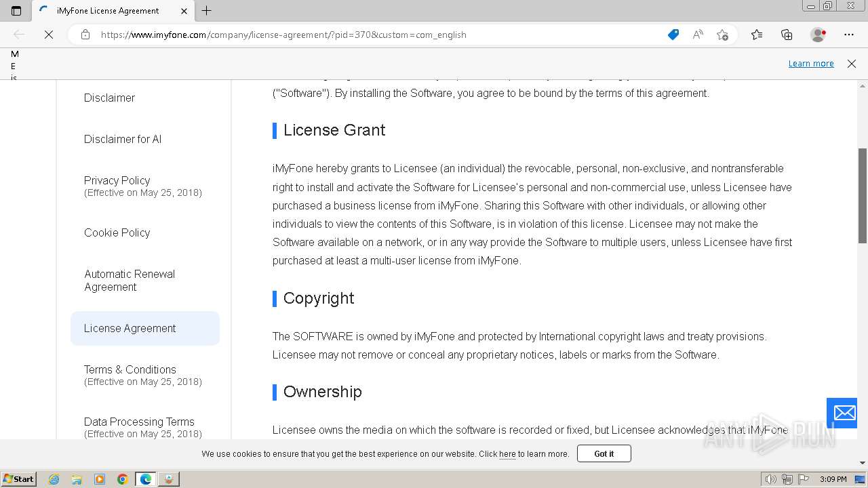Click the Copyright heading
868x488 pixels.
319,298
